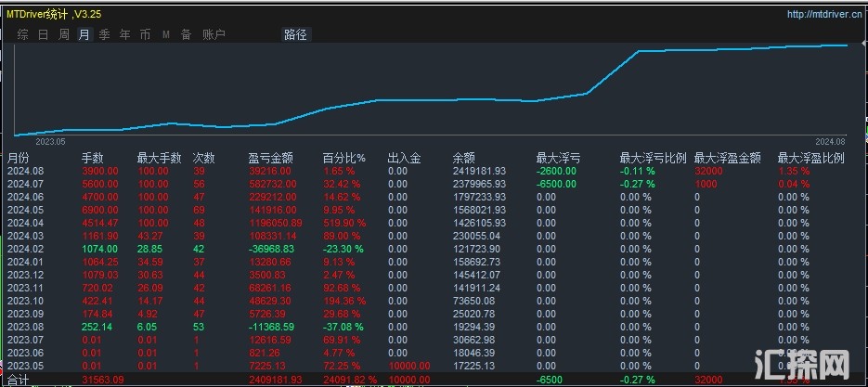
Task: Open the 备 notes tab
Action: (x=186, y=34)
